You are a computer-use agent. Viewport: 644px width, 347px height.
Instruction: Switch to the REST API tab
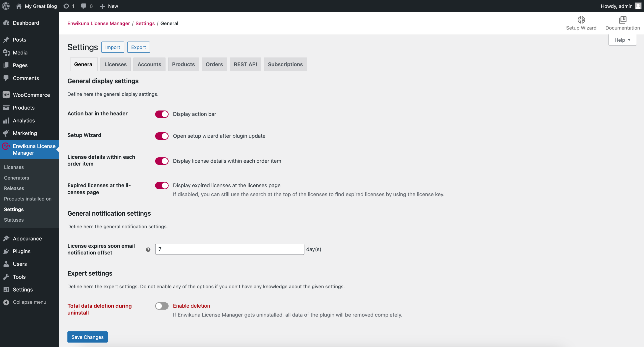245,64
